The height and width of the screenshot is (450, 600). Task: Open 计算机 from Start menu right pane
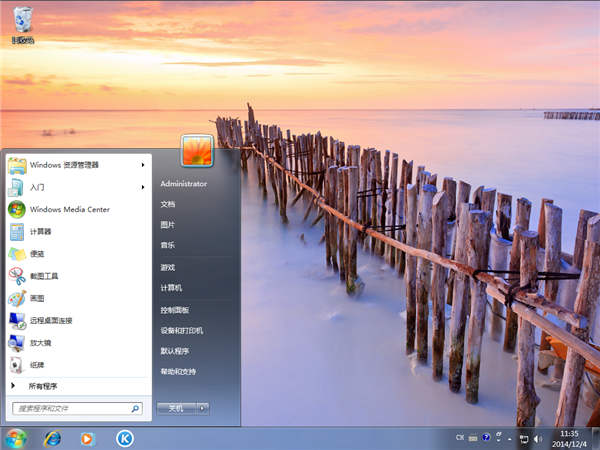tap(171, 288)
